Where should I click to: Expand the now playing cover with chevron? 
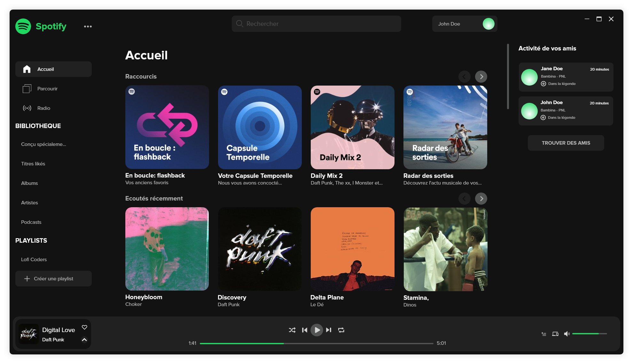pyautogui.click(x=84, y=340)
